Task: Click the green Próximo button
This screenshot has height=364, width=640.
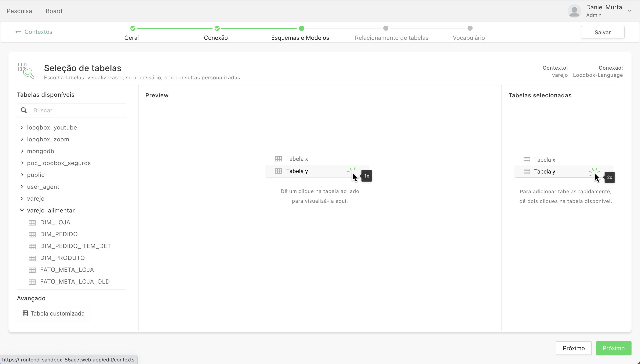Action: click(x=613, y=348)
